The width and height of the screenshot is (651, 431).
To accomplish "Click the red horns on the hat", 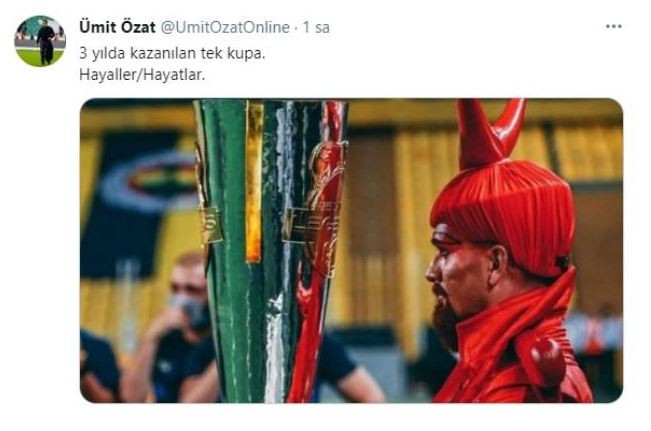I will 488,131.
